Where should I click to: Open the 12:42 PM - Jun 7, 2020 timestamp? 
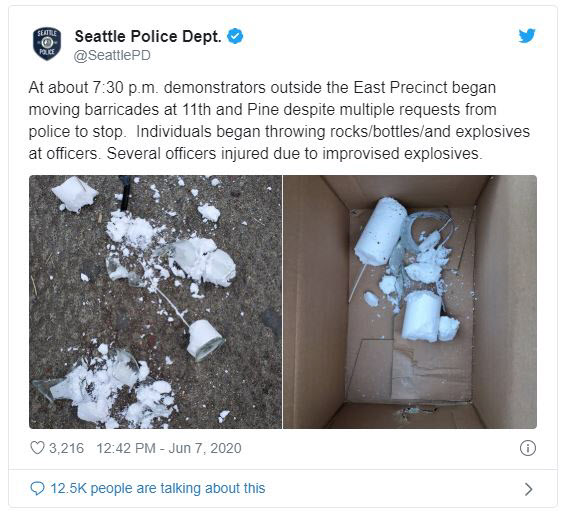(169, 448)
